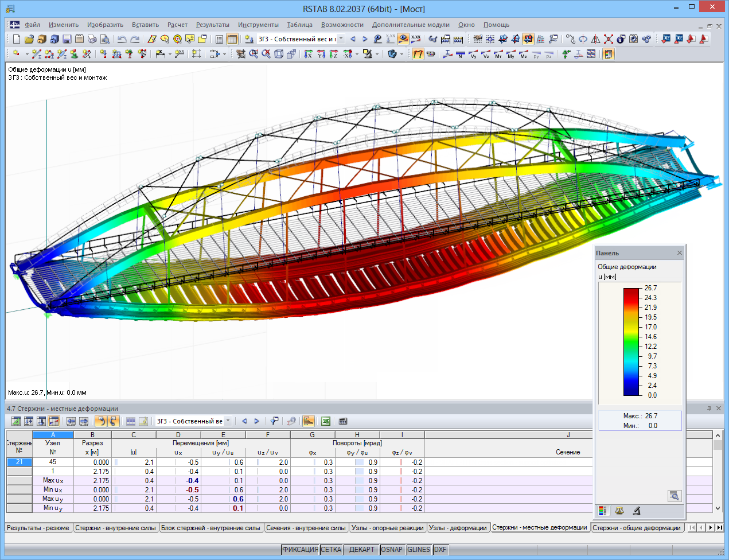Click the next arrow in the table toolbar

[x=256, y=421]
